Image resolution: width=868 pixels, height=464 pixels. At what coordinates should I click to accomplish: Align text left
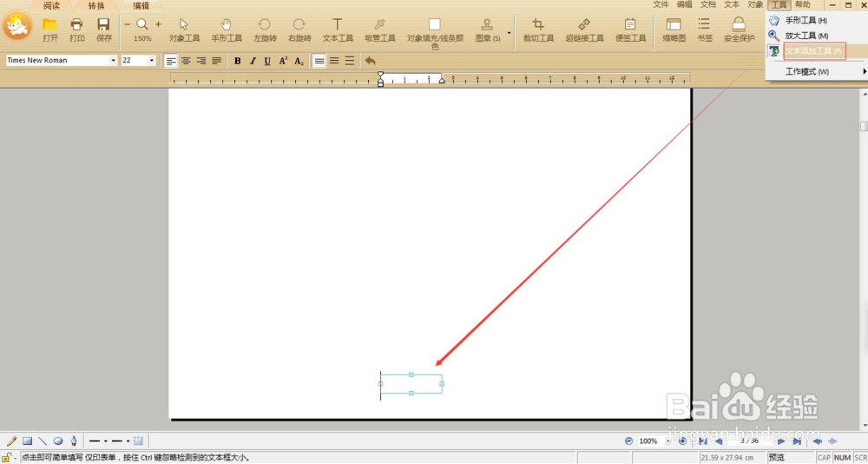172,61
